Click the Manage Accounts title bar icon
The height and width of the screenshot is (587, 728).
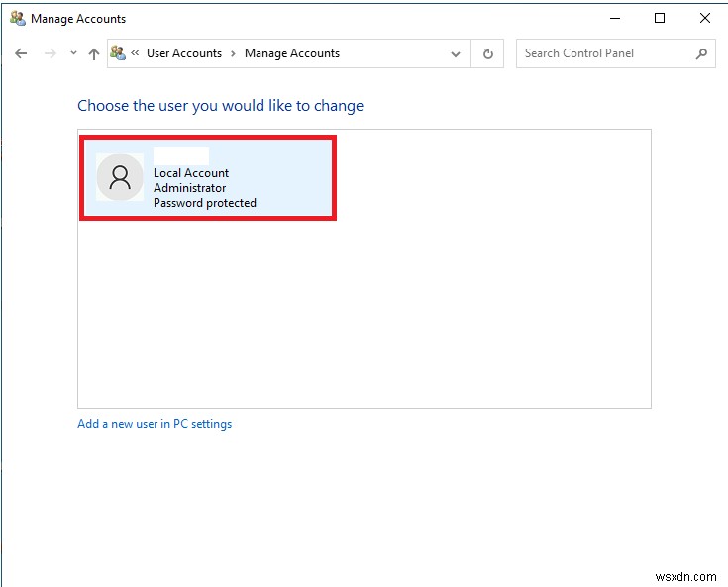click(18, 19)
